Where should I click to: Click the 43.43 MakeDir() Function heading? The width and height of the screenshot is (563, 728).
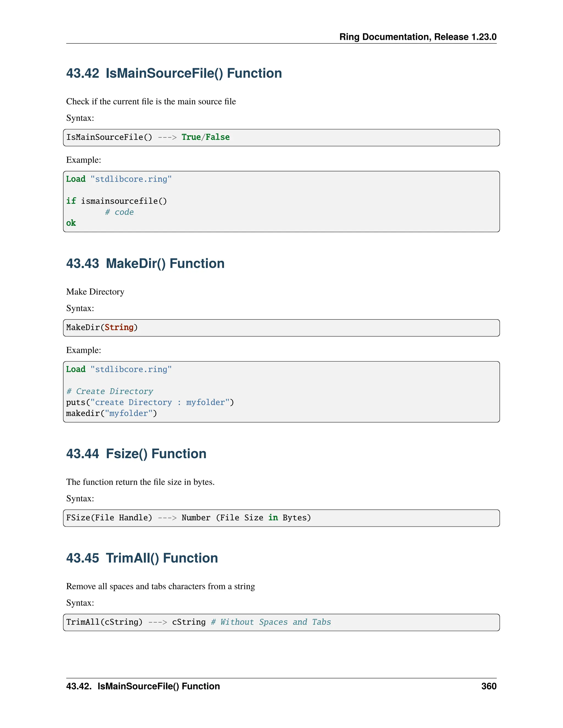(145, 263)
